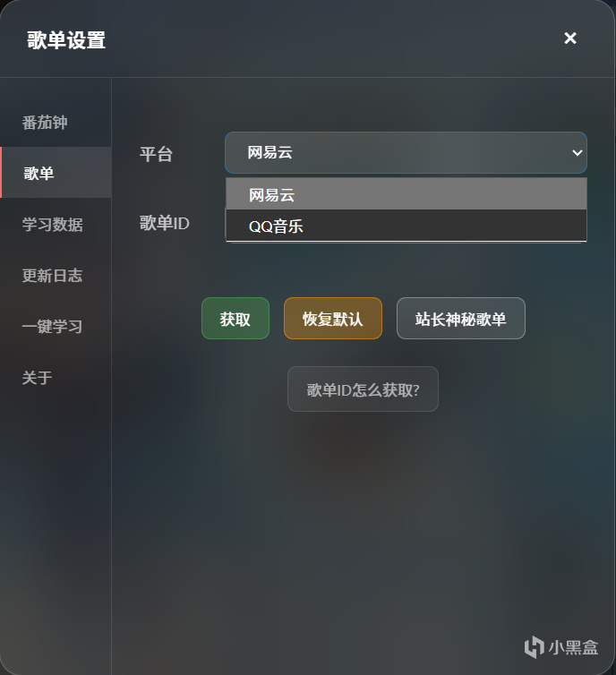Click the 小黑盒 logo icon

pos(535,646)
